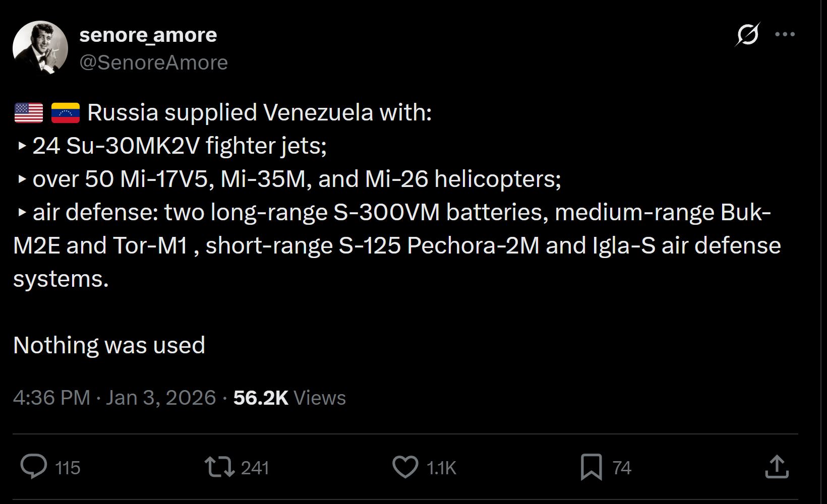Click the 1.1K like count
The height and width of the screenshot is (504, 827).
pyautogui.click(x=440, y=467)
